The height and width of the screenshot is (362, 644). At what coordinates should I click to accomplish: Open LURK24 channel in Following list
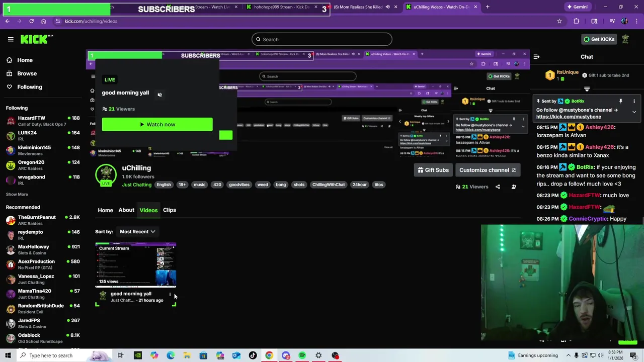43,136
